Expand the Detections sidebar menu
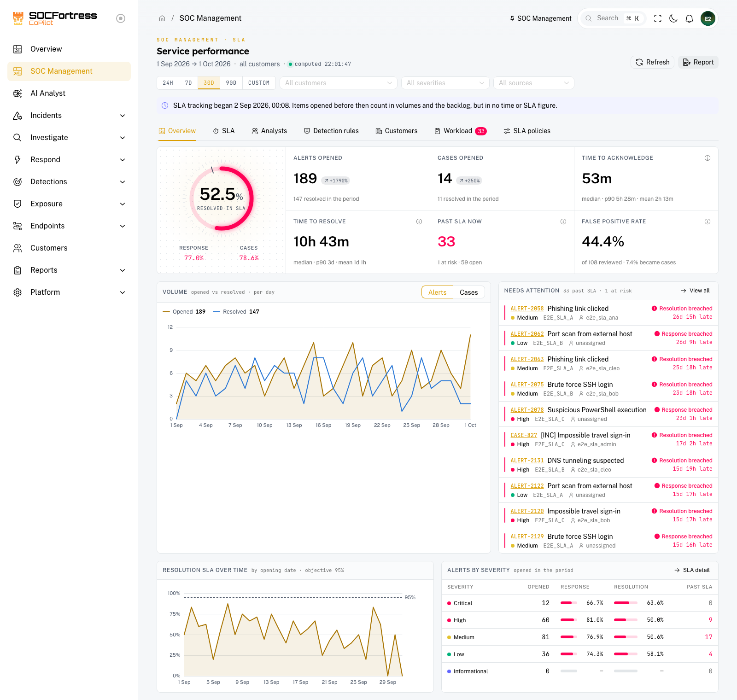Viewport: 737px width, 700px height. click(69, 182)
